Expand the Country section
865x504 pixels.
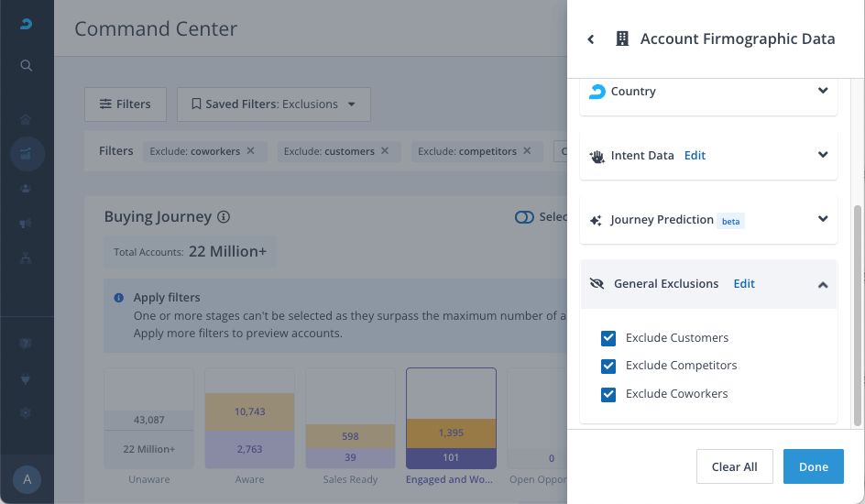pos(822,92)
